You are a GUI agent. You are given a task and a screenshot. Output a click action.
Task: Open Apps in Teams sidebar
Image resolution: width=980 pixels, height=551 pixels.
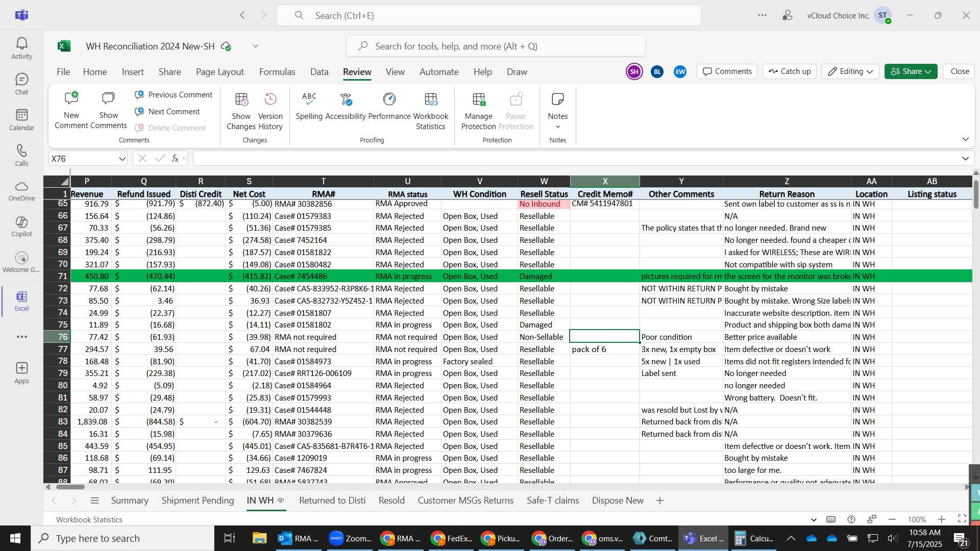pos(21,373)
